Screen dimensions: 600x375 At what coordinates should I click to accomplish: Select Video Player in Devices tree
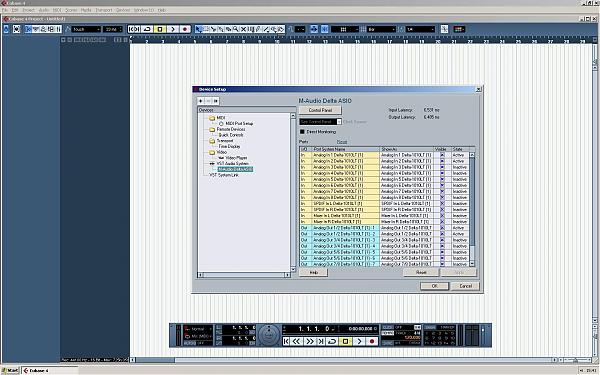pyautogui.click(x=236, y=158)
